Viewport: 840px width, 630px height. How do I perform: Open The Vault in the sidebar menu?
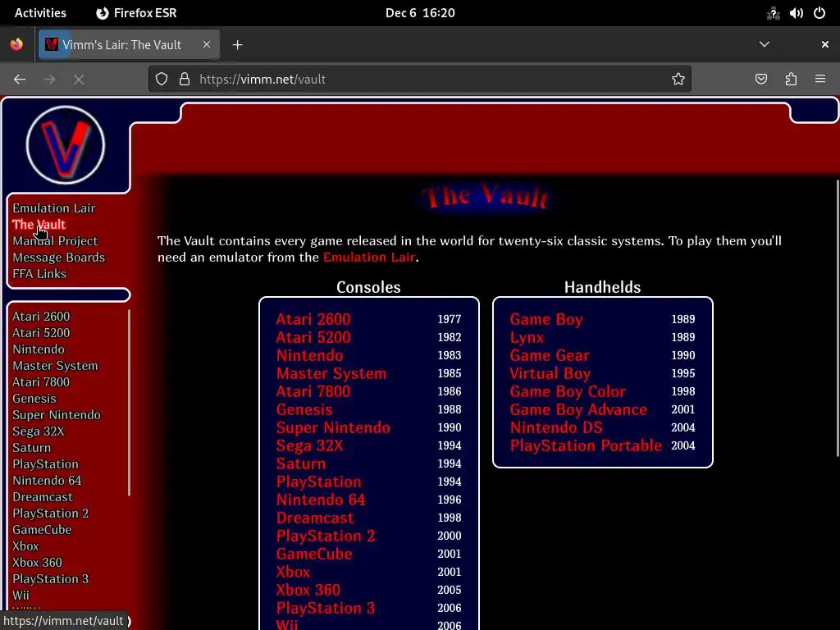tap(39, 225)
